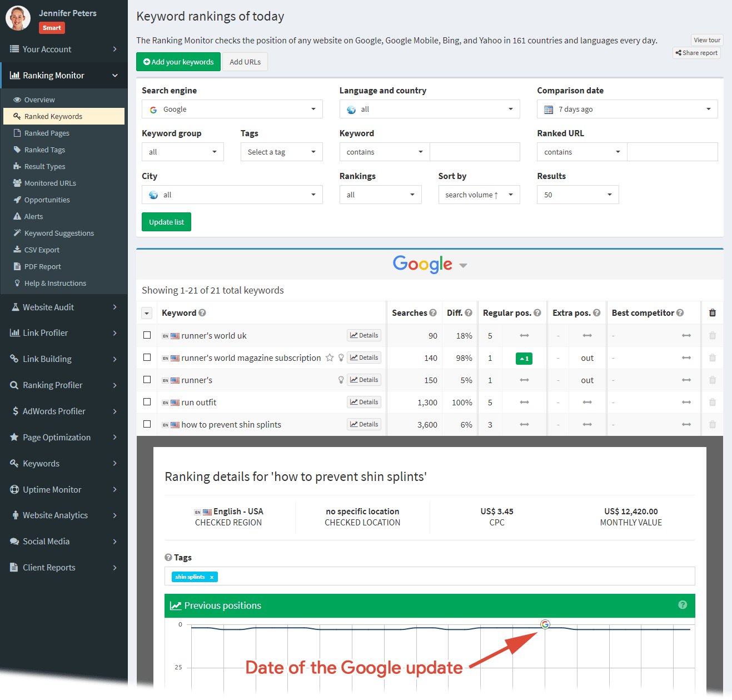This screenshot has width=732, height=700.
Task: Open the Search engine Google dropdown
Action: click(232, 110)
